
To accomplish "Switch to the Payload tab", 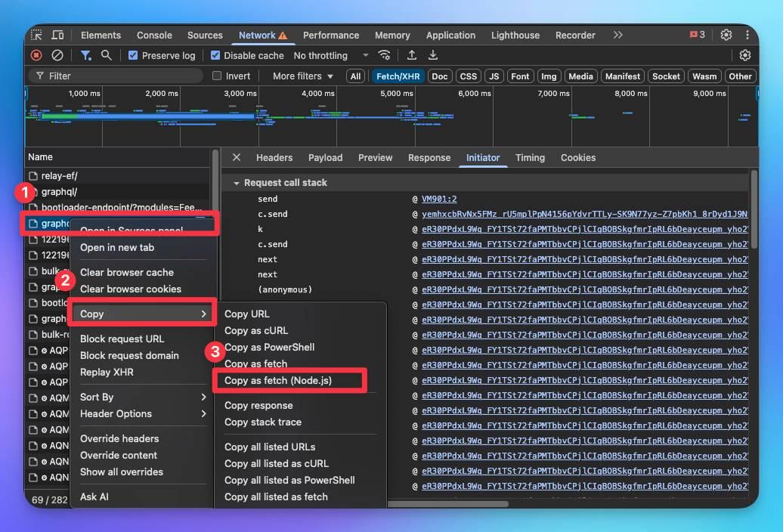I will click(x=325, y=158).
